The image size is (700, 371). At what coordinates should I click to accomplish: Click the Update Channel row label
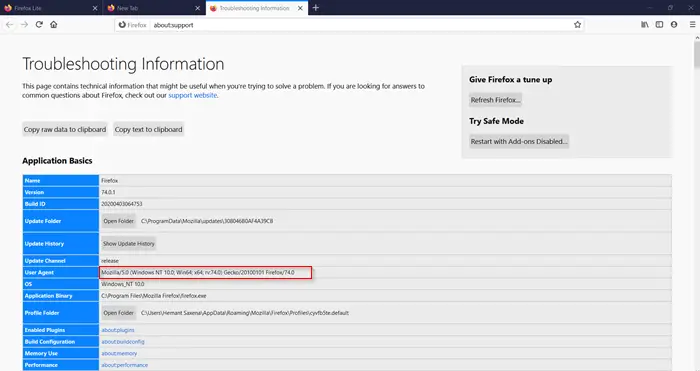(45, 261)
